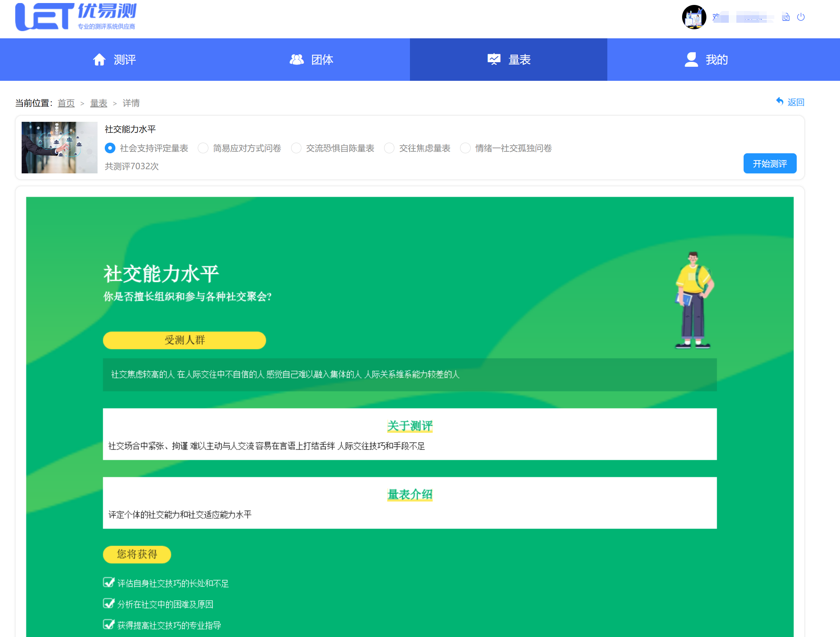The width and height of the screenshot is (840, 637).
Task: Click the home icon beside 测评
Action: [99, 60]
